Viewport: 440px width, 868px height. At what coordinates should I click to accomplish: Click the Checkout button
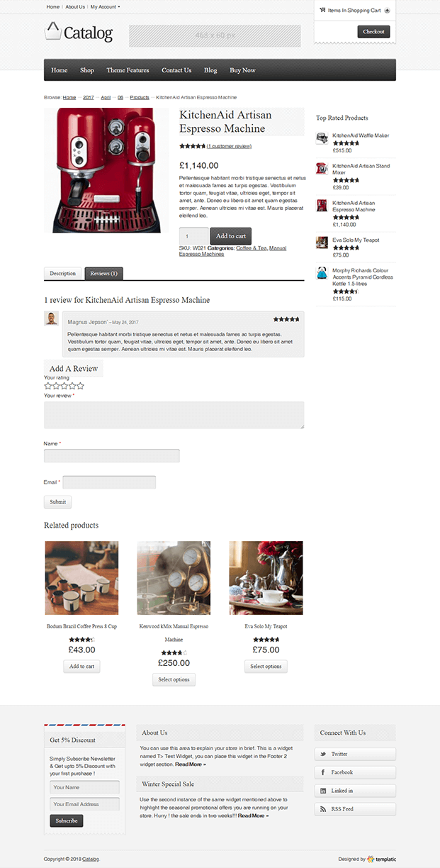tap(373, 32)
